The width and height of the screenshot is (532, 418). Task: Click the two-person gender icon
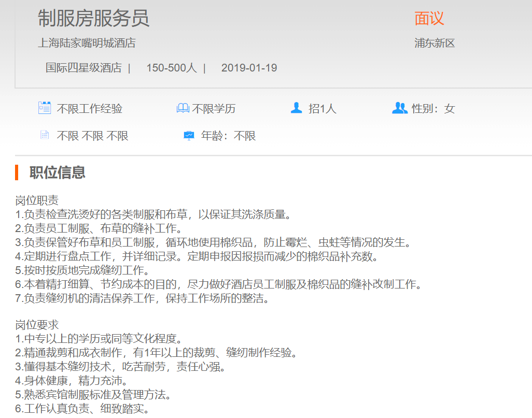pyautogui.click(x=399, y=108)
